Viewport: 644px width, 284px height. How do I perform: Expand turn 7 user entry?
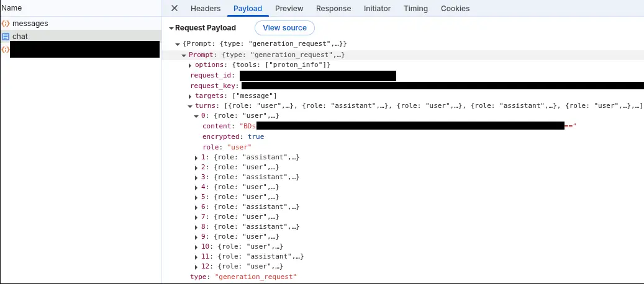pyautogui.click(x=196, y=217)
